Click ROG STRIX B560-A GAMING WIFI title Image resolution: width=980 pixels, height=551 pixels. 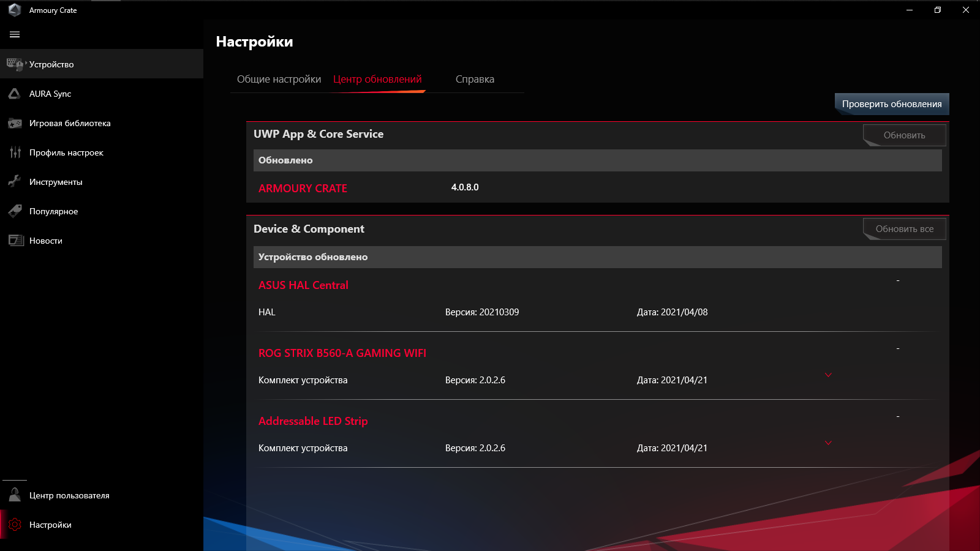pyautogui.click(x=342, y=353)
